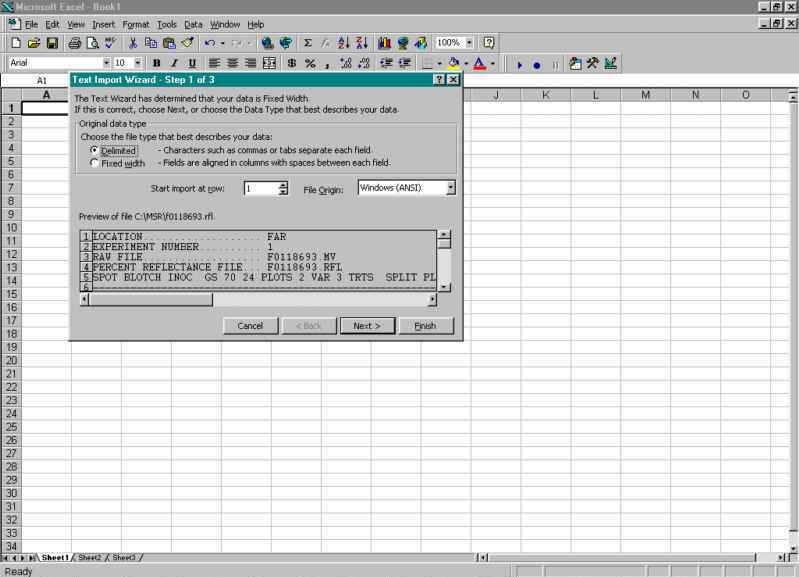Select row 20 header
The image size is (799, 577).
11,360
